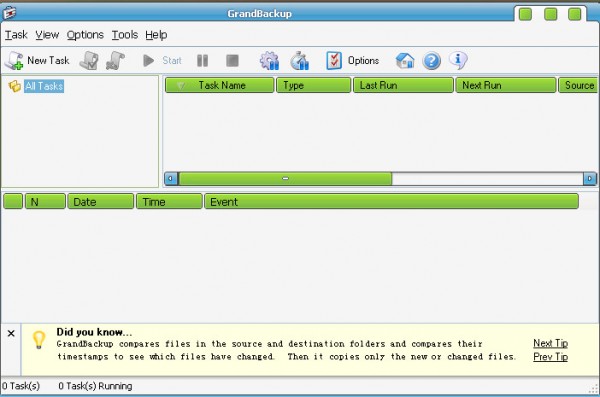600x397 pixels.
Task: Close the Did you know tip panel
Action: click(11, 333)
